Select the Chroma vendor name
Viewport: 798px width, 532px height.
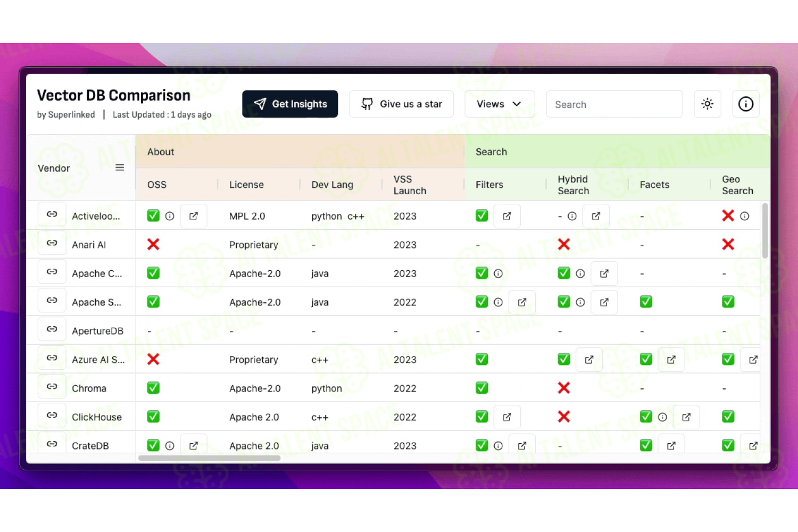tap(89, 388)
